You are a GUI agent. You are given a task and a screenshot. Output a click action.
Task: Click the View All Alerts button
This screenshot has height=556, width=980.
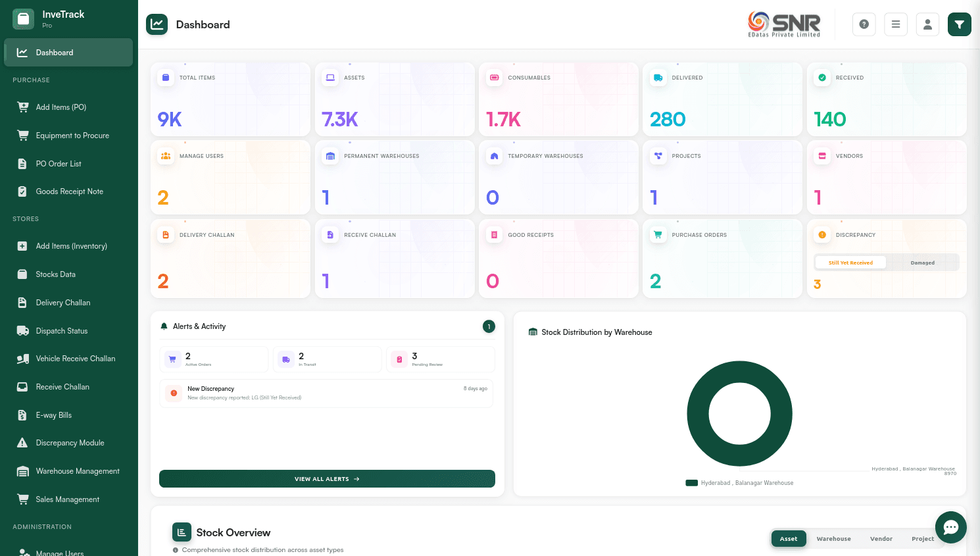coord(327,479)
